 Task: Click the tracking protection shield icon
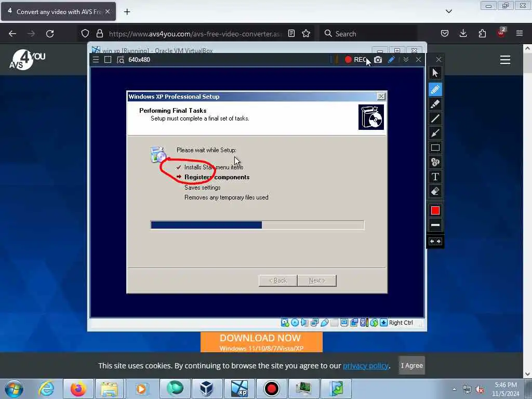click(85, 34)
